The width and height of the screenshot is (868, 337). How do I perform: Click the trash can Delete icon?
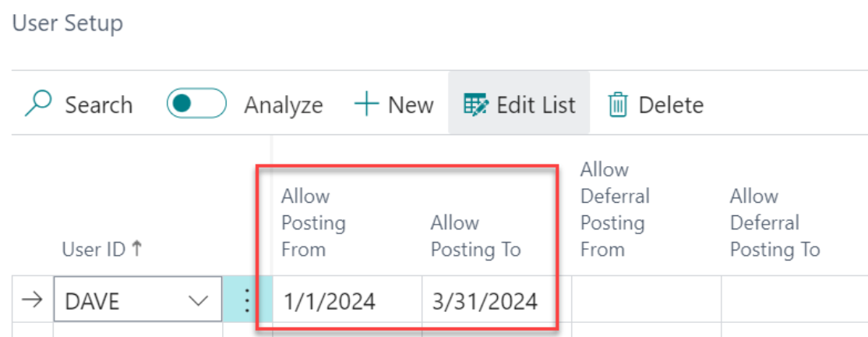pos(618,105)
